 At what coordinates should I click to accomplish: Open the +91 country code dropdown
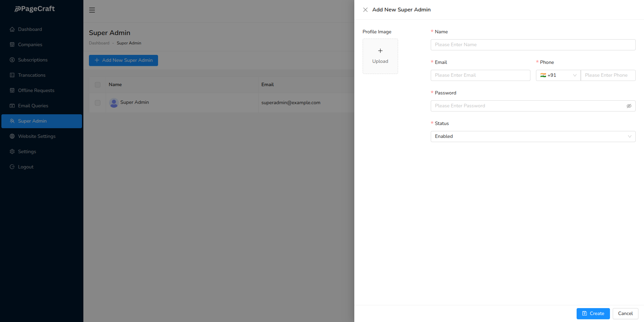pos(558,75)
